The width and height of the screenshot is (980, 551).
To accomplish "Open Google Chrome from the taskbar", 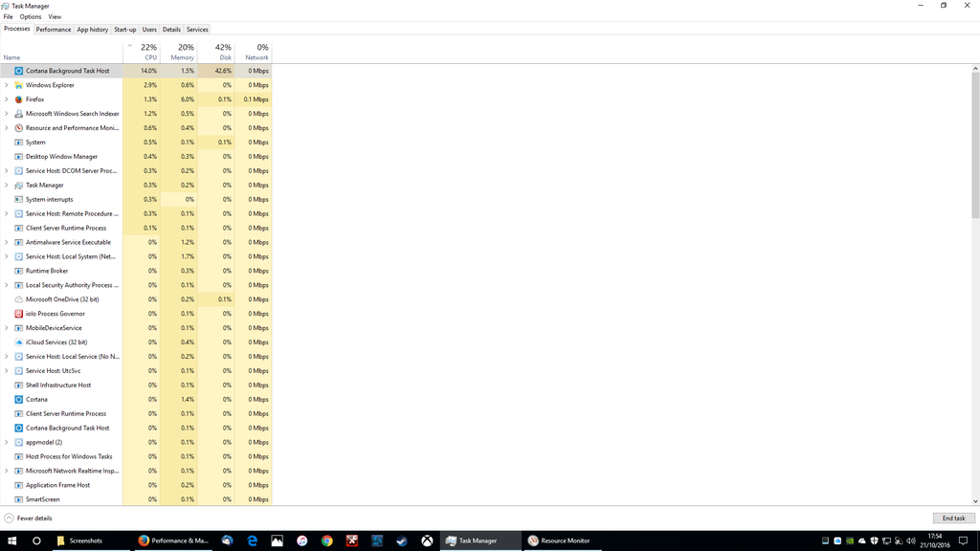I will [327, 541].
